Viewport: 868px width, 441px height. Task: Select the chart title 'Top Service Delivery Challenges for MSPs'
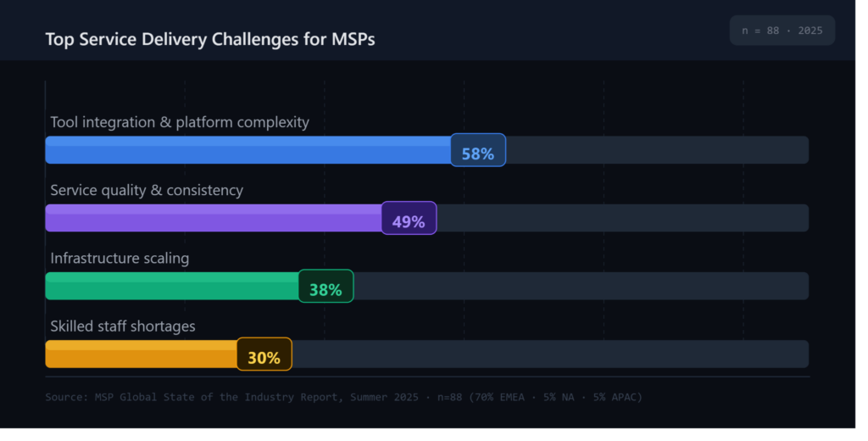pyautogui.click(x=210, y=39)
